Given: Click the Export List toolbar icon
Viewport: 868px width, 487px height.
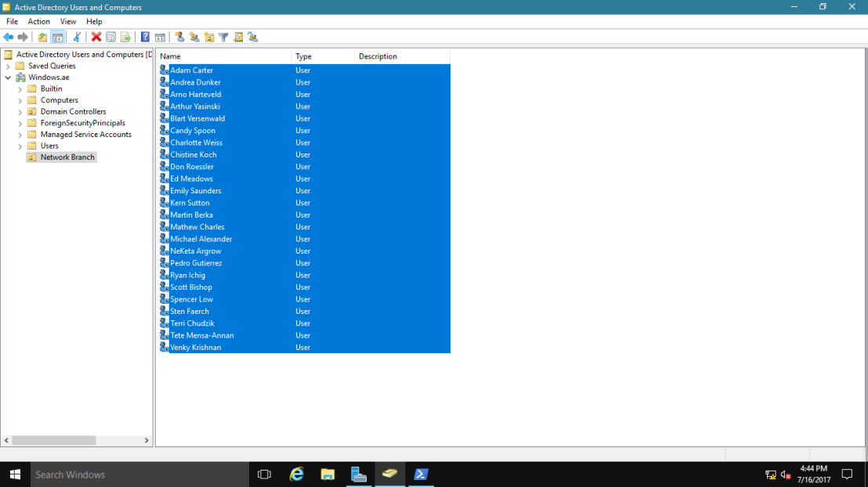Looking at the screenshot, I should tap(125, 37).
